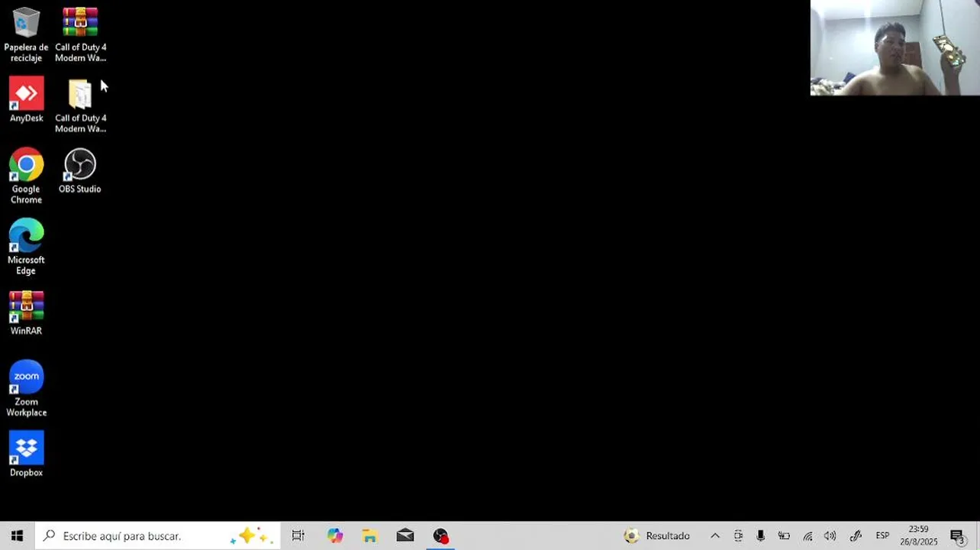Select the Google Chrome desktop shortcut
This screenshot has width=980, height=550.
coord(26,176)
